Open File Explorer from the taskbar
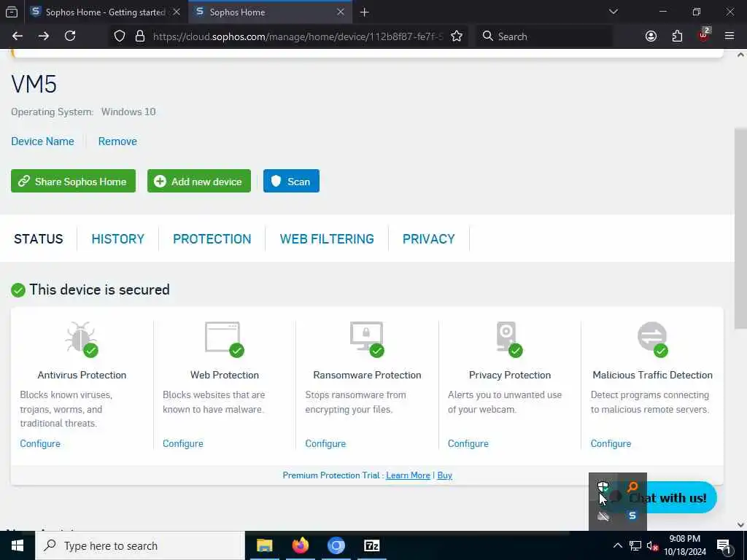 coord(264,545)
